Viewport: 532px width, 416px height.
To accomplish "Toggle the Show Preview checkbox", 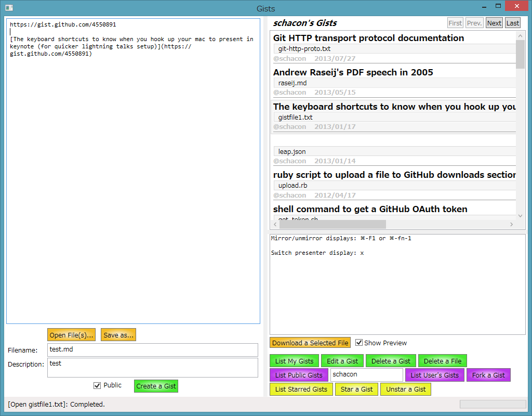I will coord(358,343).
